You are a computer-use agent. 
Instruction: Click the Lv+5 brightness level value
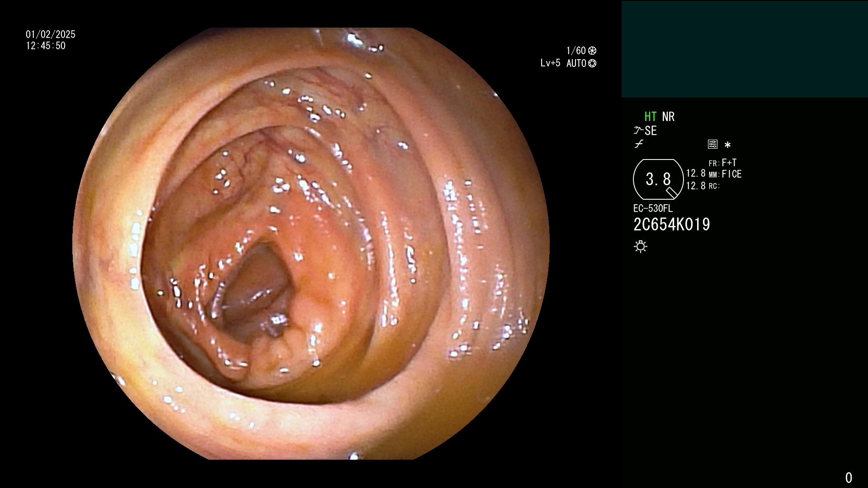click(x=550, y=63)
